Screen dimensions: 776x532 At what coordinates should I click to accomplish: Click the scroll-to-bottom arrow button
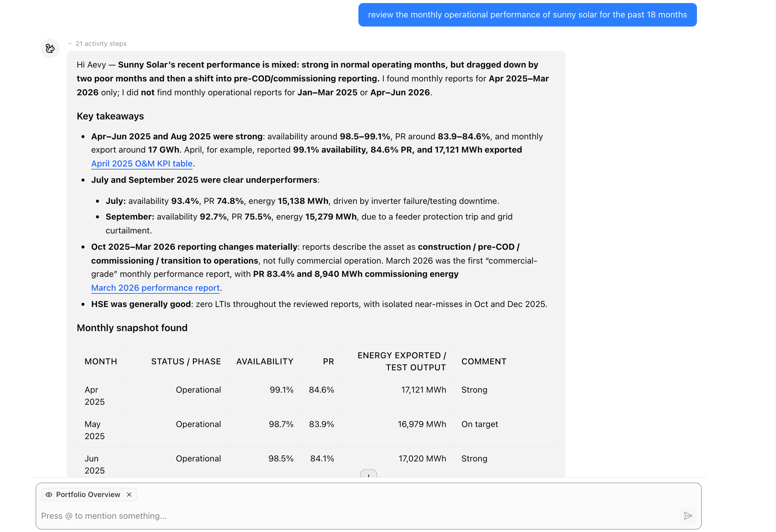click(368, 473)
